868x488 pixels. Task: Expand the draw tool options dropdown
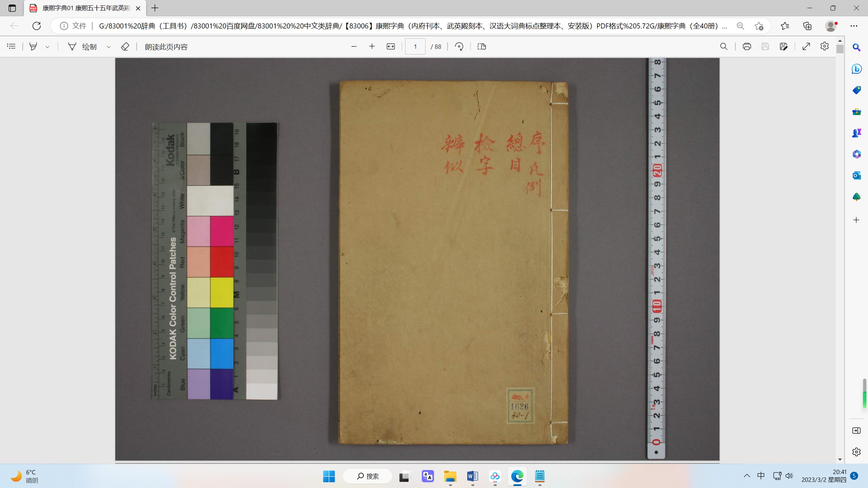pos(108,47)
